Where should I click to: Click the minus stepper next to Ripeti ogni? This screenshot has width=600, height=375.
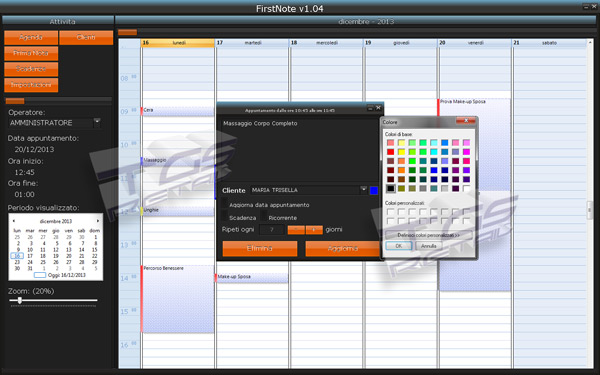[296, 230]
